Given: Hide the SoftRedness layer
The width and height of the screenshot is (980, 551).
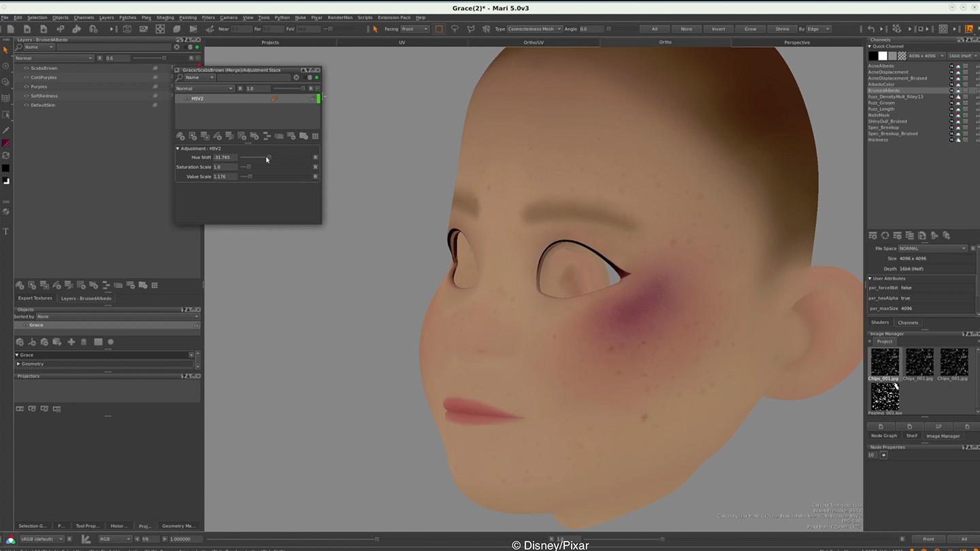Looking at the screenshot, I should pos(26,96).
